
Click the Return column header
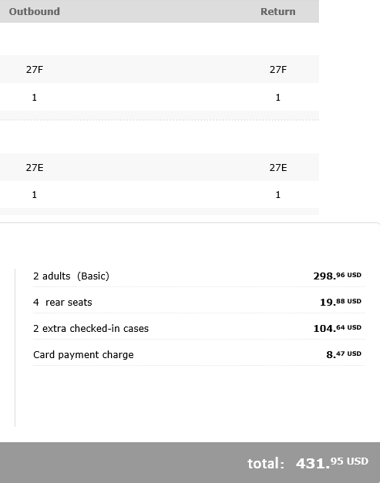[278, 11]
